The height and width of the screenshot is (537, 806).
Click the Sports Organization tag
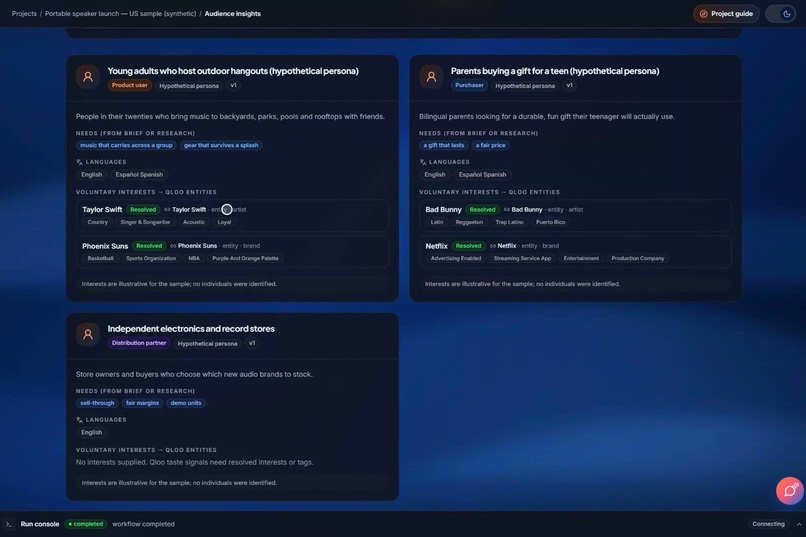(151, 258)
